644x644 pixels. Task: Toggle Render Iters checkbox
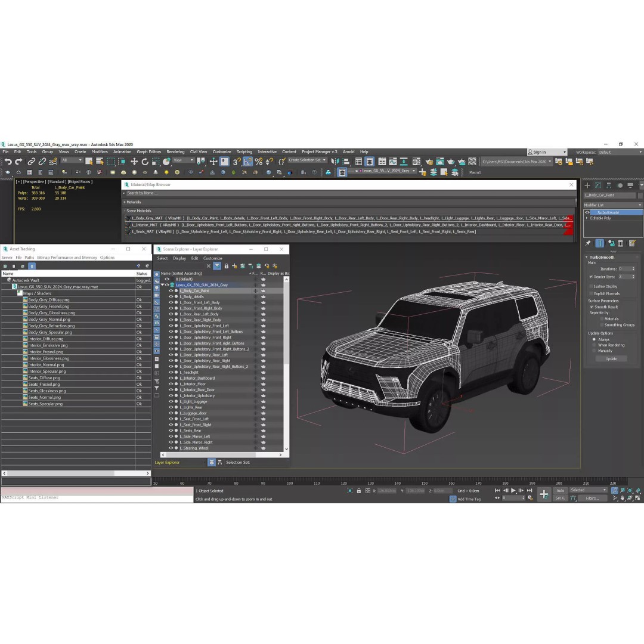pos(591,277)
